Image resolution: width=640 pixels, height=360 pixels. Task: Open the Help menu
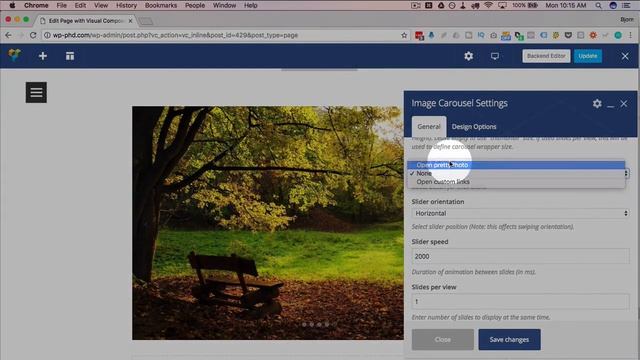click(x=251, y=5)
